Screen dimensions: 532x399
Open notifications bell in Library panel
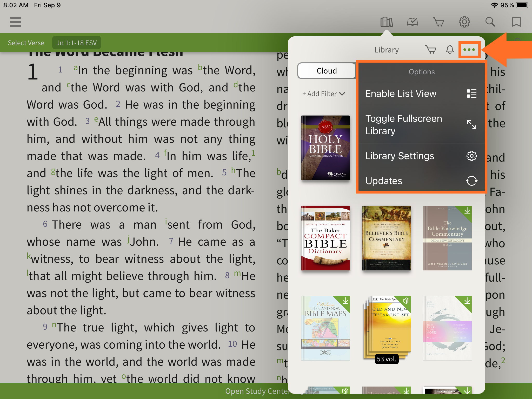pos(450,49)
